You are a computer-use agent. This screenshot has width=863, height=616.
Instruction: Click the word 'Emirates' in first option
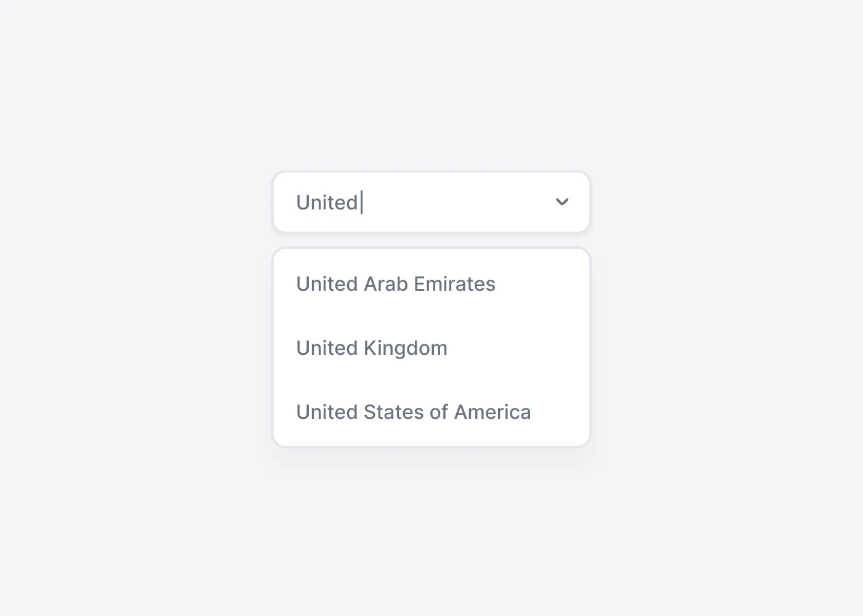click(x=454, y=284)
